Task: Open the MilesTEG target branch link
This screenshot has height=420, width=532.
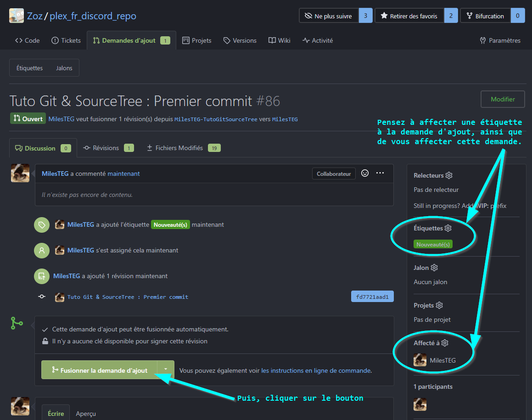Action: tap(285, 119)
